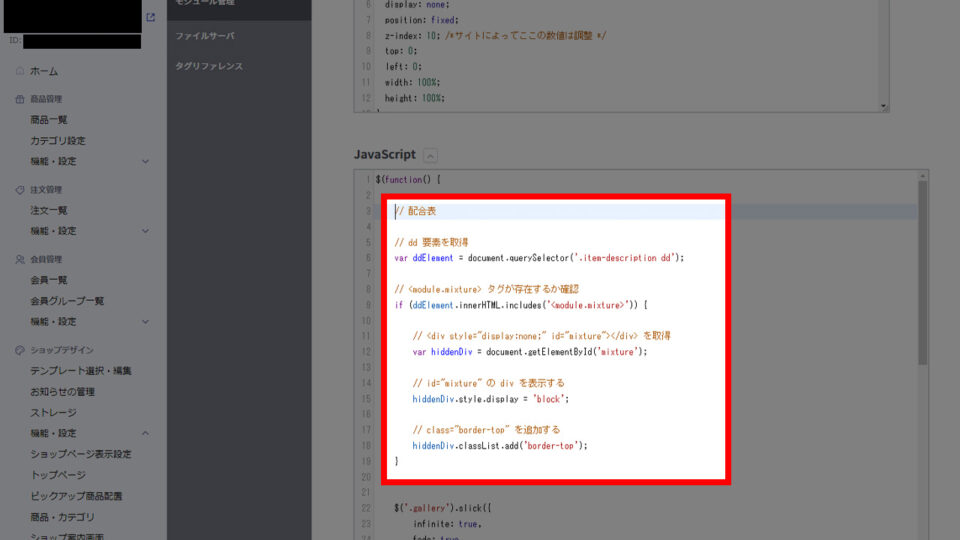The image size is (960, 540).
Task: Expand 機能・設定 under 注文管理
Action: (145, 231)
